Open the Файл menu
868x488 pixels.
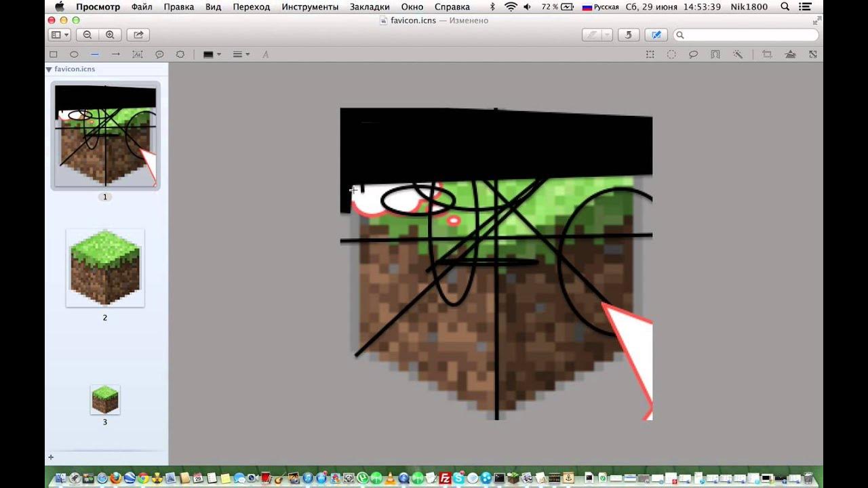tap(142, 7)
